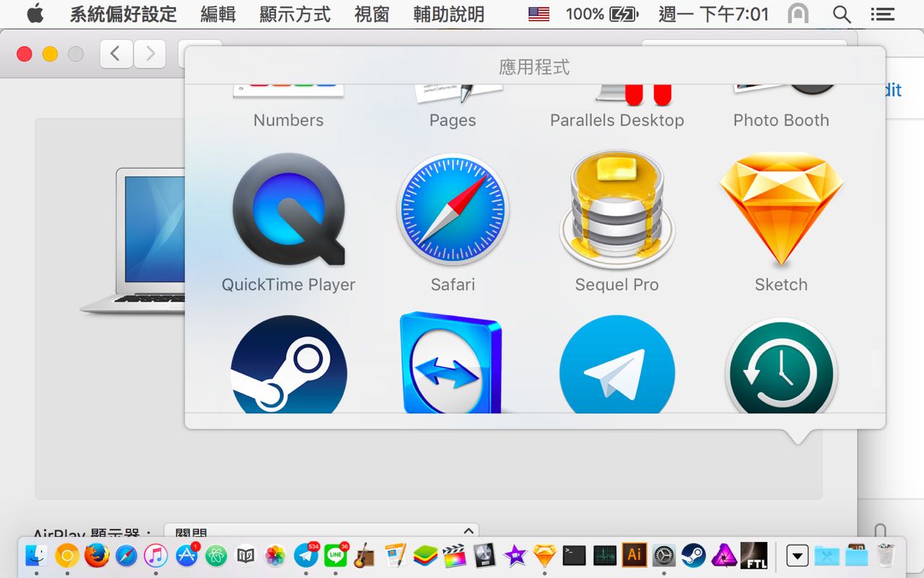Open QuickTime Player from the applications stack
The width and height of the screenshot is (924, 578).
[289, 210]
